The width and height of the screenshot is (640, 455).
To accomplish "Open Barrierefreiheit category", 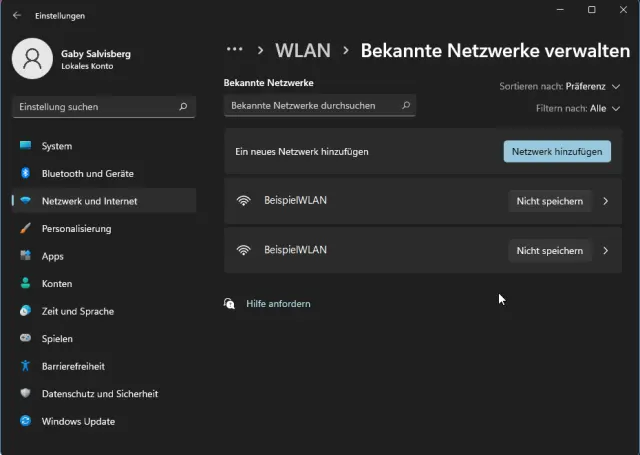I will click(x=104, y=366).
